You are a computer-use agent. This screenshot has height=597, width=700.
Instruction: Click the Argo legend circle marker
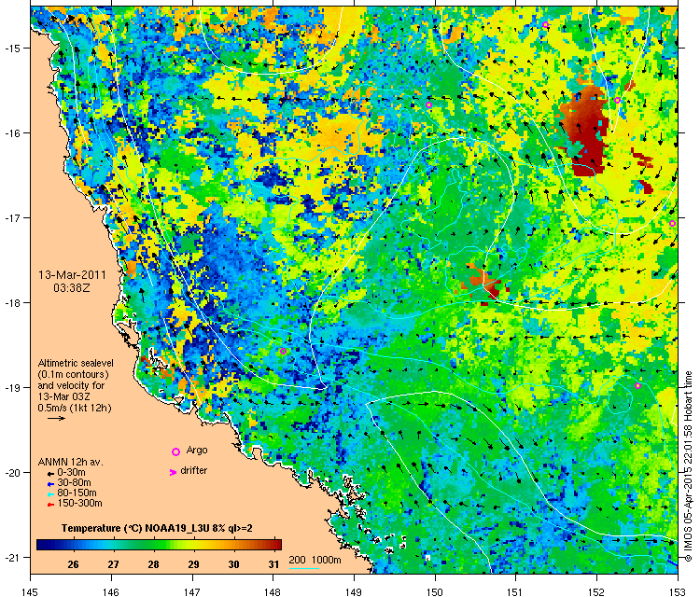pos(175,452)
